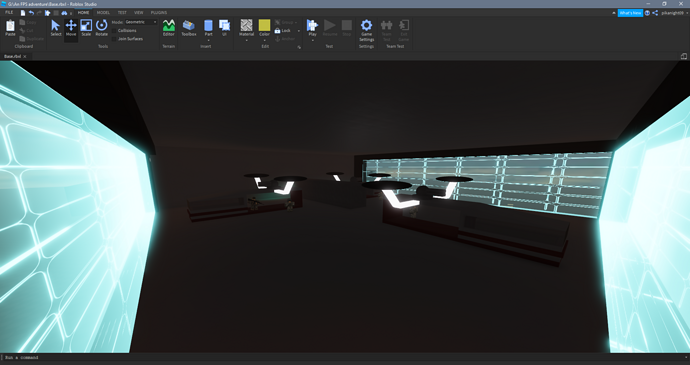The height and width of the screenshot is (365, 690).
Task: Click the new file icon in quick access bar
Action: click(x=23, y=13)
